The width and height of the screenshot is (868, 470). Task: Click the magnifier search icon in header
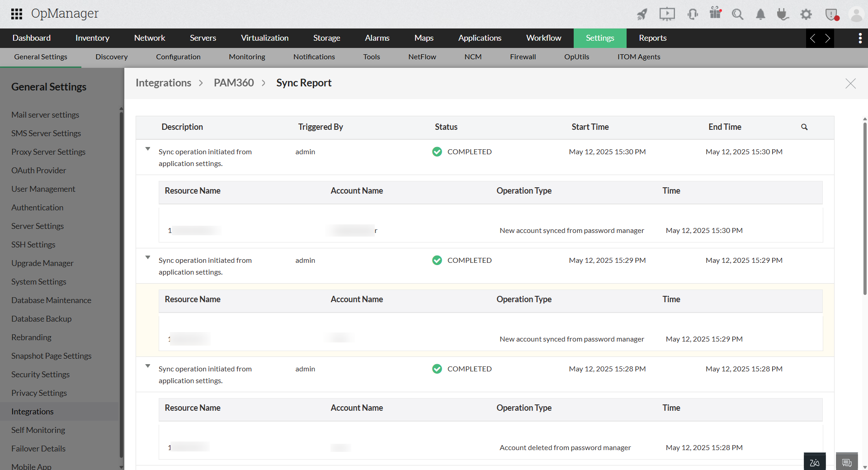pyautogui.click(x=738, y=14)
